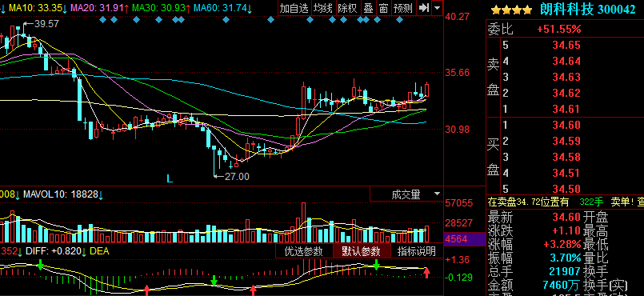The image size is (644, 296).
Task: Click the 查 icon next to 卖单
Action: point(640,202)
